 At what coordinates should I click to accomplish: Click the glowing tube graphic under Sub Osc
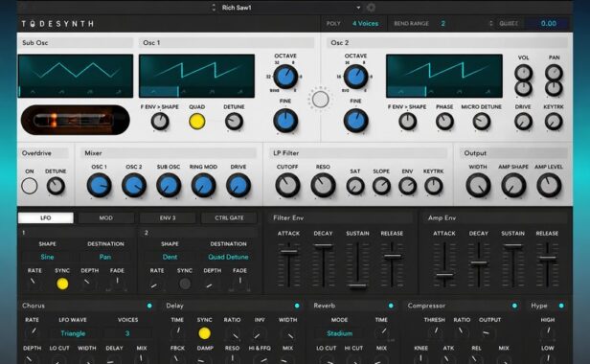76,120
